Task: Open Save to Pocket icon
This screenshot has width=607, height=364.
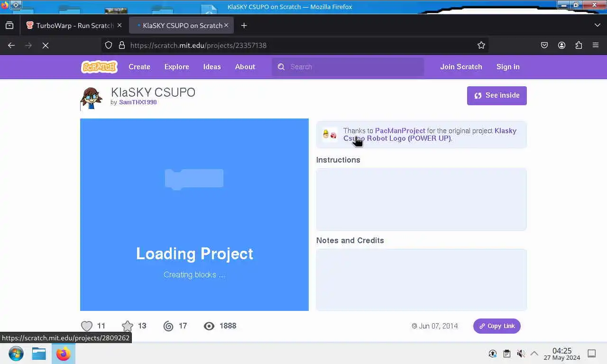Action: click(x=544, y=45)
